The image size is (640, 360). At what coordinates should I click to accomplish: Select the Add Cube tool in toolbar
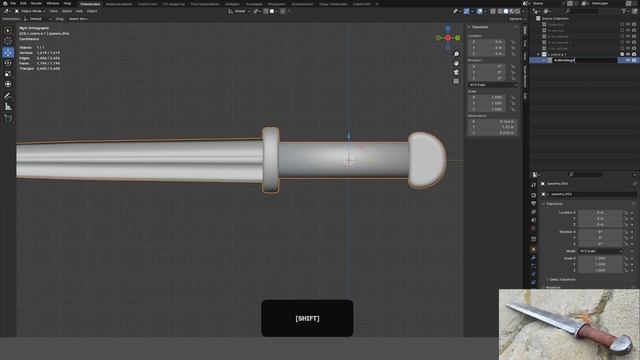point(8,118)
